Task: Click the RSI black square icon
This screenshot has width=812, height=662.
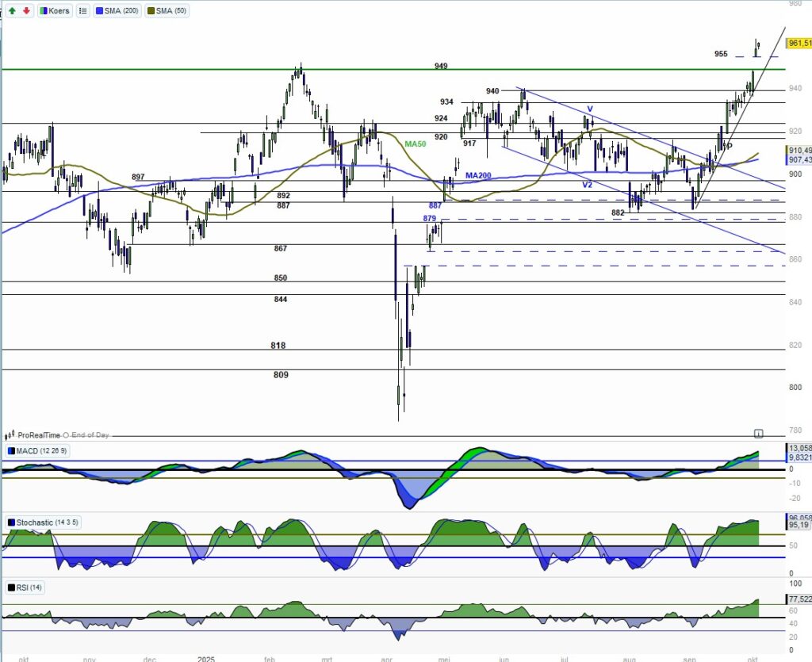Action: click(x=10, y=587)
